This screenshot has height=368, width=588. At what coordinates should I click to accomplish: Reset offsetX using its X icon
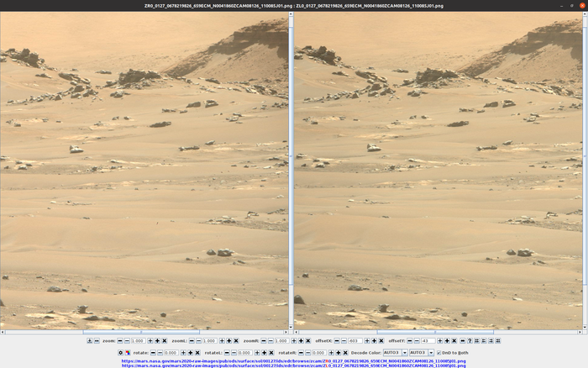point(381,341)
